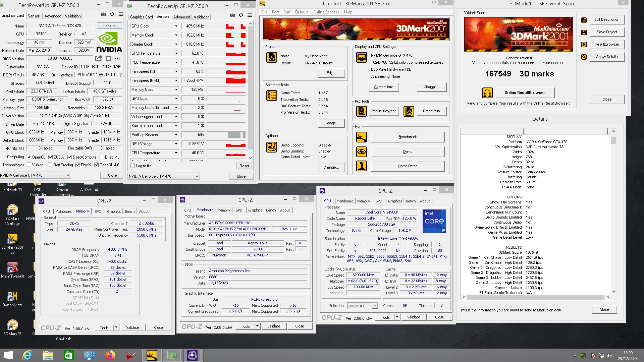644x362 pixels.
Task: Click the refresh icon in the GPU-Z Graphics Card window
Action: 112,14
